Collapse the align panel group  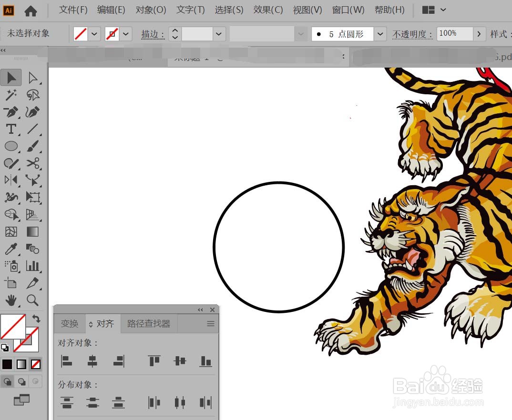(201, 310)
